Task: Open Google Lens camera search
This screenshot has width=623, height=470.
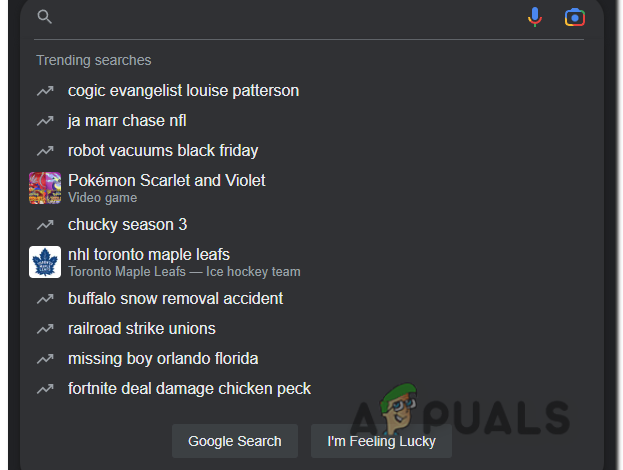Action: [x=574, y=17]
